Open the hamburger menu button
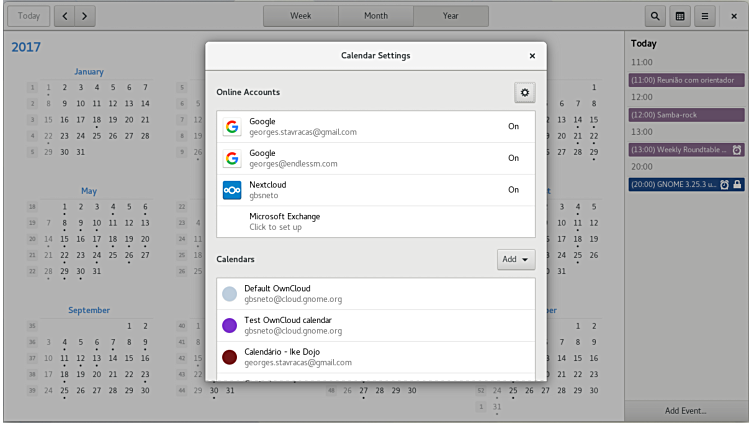752x423 pixels. (x=705, y=16)
